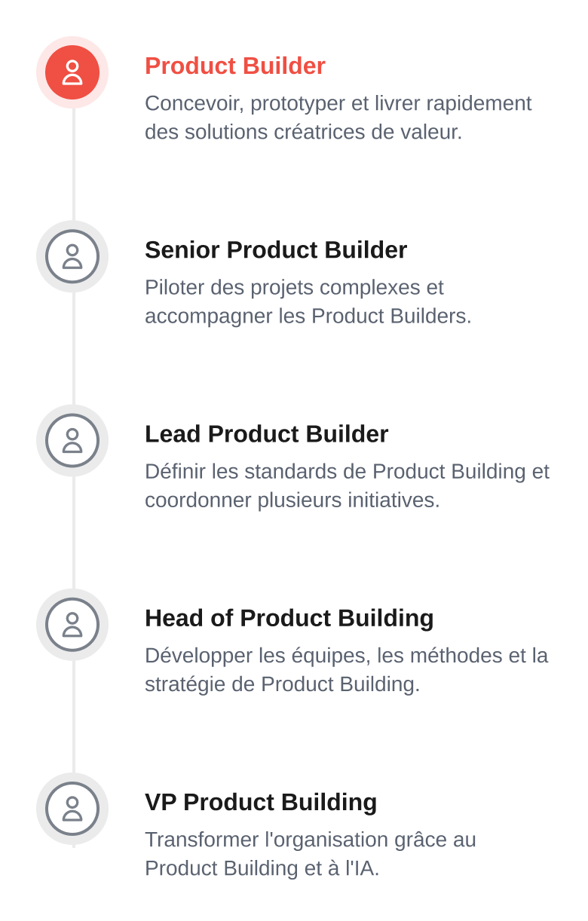588x921 pixels.
Task: Select the Senior Product Builder person icon
Action: (x=72, y=256)
